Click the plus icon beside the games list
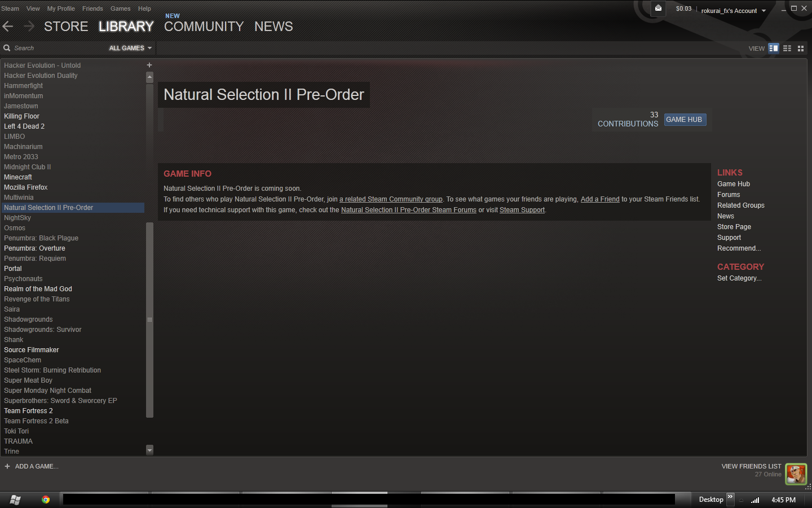Screen dimensions: 812x508 149,65
